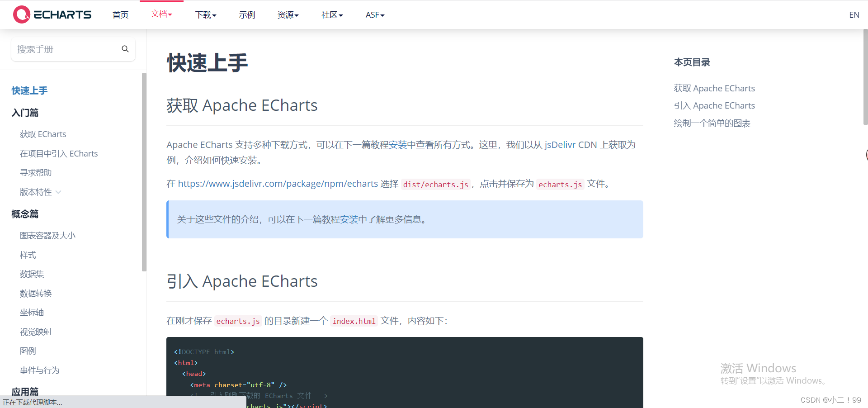The width and height of the screenshot is (868, 408).
Task: Click the 引入 Apache ECharts heading
Action: pos(242,281)
